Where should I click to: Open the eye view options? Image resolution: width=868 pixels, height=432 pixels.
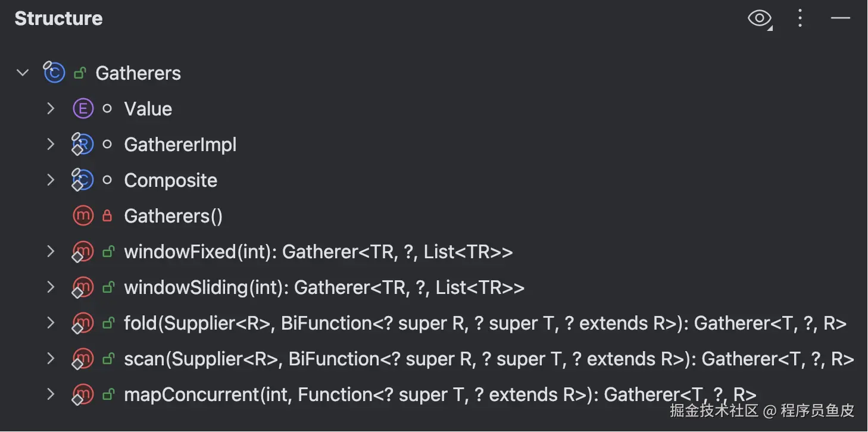click(x=760, y=19)
